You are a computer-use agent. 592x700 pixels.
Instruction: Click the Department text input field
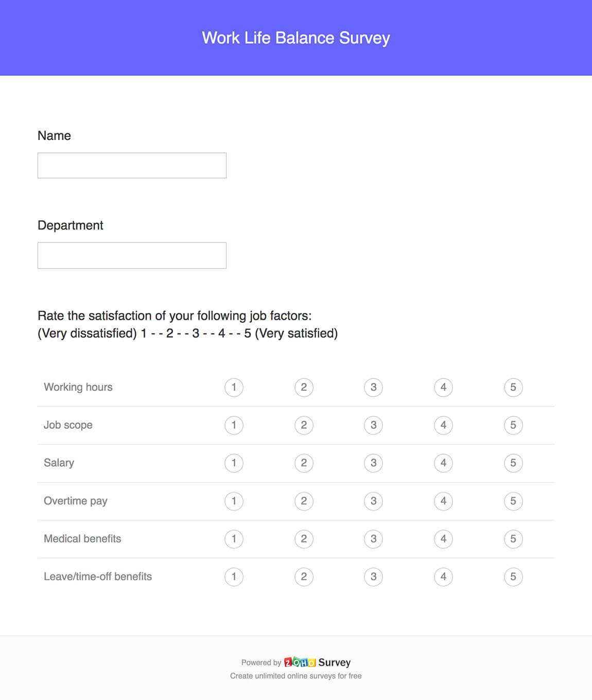point(132,255)
